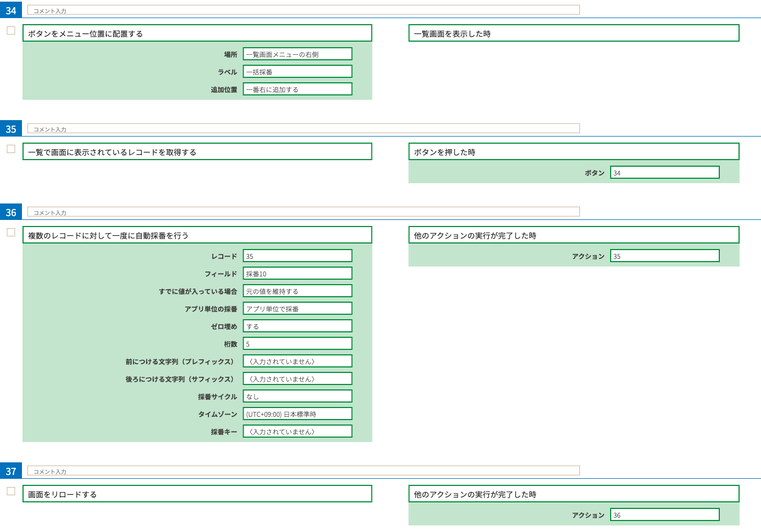Open the 追加位置 field showing 一番右に追加する
Viewport: 761px width, 532px height.
pyautogui.click(x=297, y=89)
